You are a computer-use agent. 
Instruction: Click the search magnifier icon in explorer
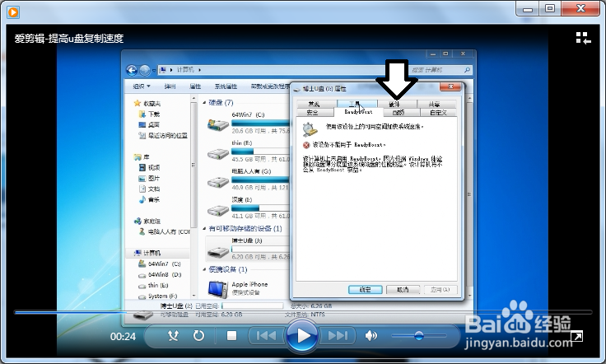pos(467,70)
